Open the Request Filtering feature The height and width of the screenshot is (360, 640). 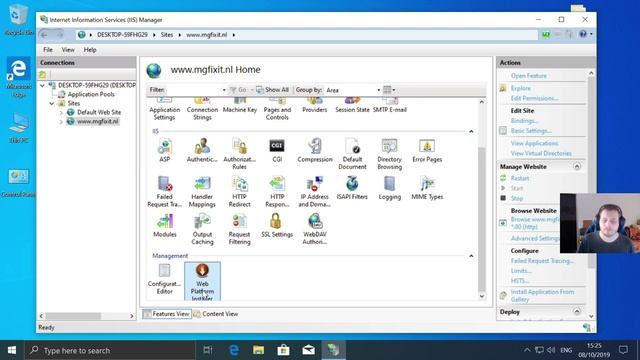click(x=240, y=229)
